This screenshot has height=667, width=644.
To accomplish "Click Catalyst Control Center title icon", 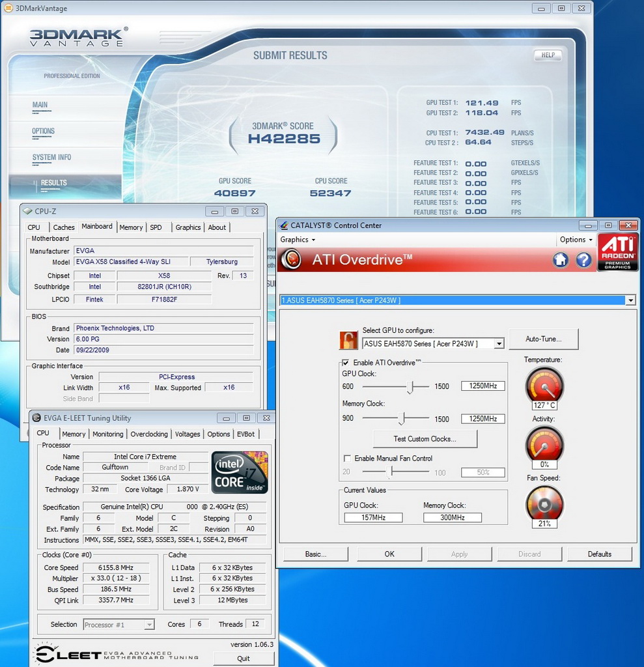I will pyautogui.click(x=284, y=225).
